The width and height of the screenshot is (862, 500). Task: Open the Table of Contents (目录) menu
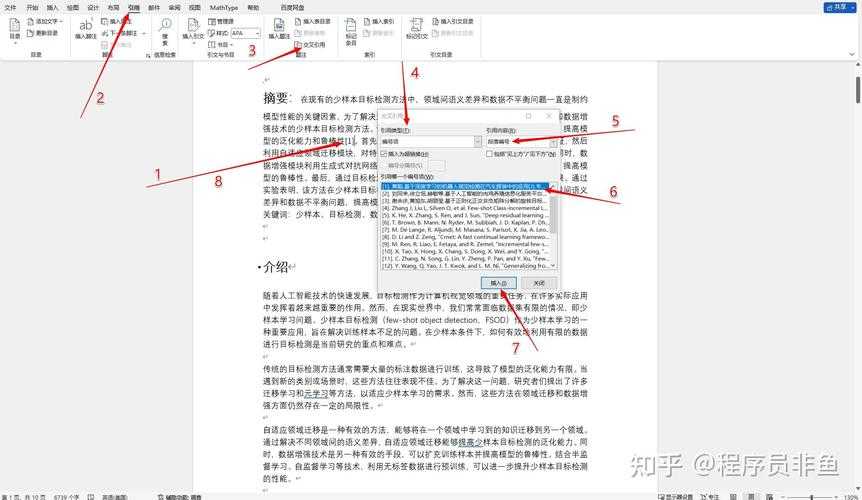(15, 29)
